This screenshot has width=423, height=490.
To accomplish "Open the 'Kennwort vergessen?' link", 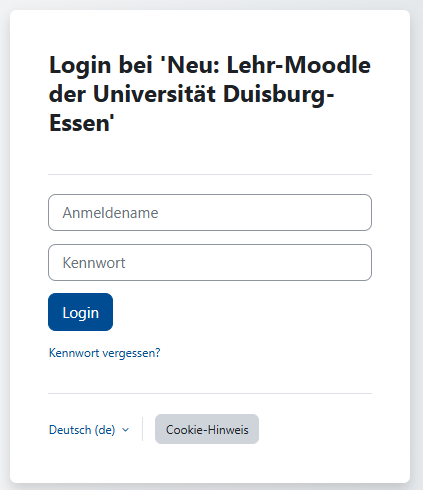I will coord(105,353).
